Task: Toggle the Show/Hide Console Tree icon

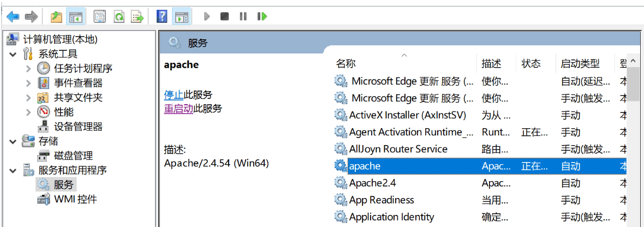Action: 75,16
